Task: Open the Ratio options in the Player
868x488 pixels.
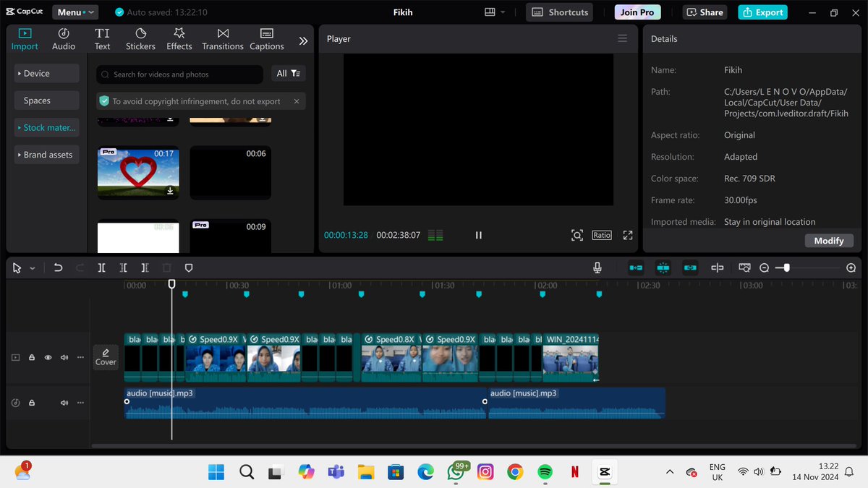Action: [x=601, y=235]
